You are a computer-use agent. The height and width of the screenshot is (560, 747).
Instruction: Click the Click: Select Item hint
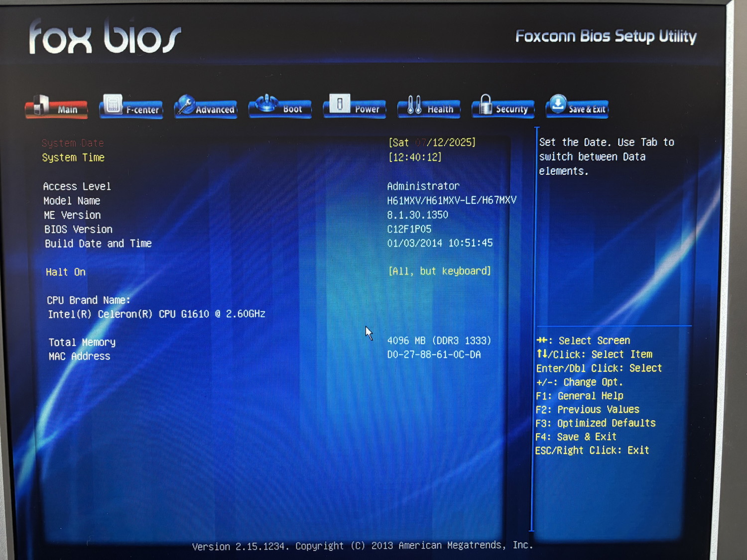click(595, 354)
